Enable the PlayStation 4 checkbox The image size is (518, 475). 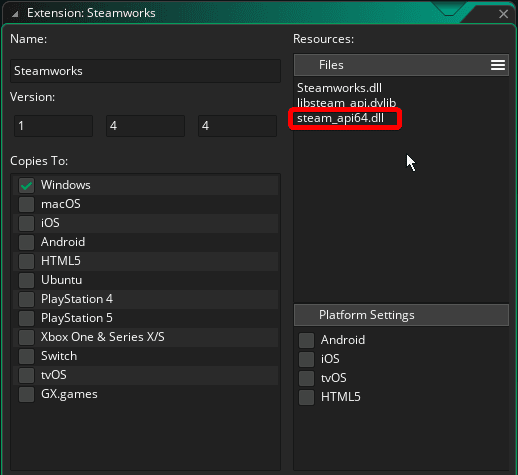coord(26,299)
